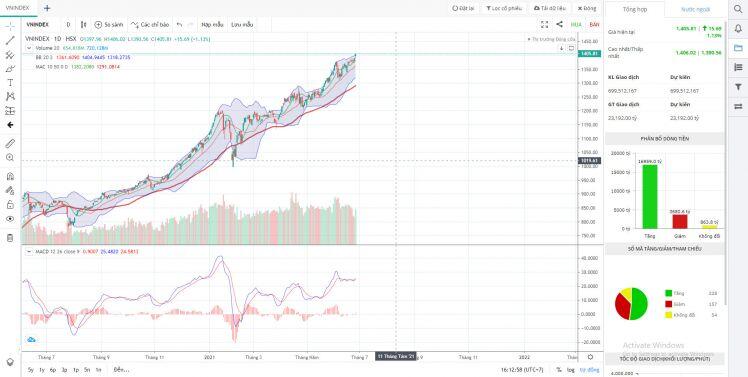
Task: Switch to the Nước ngoài tab
Action: tap(696, 9)
